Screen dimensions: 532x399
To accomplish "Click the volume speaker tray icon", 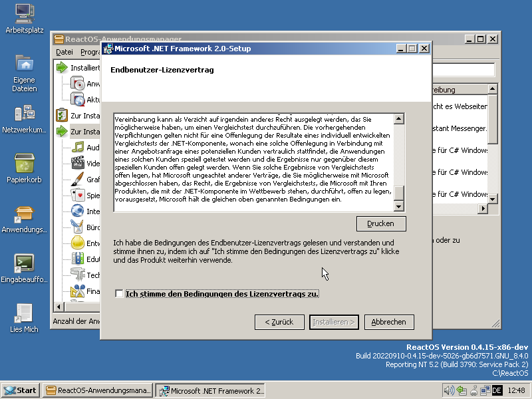I will [449, 390].
